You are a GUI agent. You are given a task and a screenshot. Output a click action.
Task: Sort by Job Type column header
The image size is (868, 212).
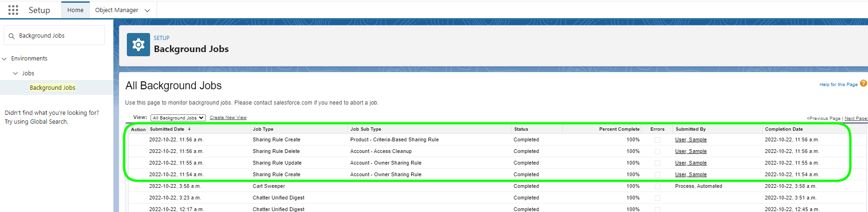263,129
